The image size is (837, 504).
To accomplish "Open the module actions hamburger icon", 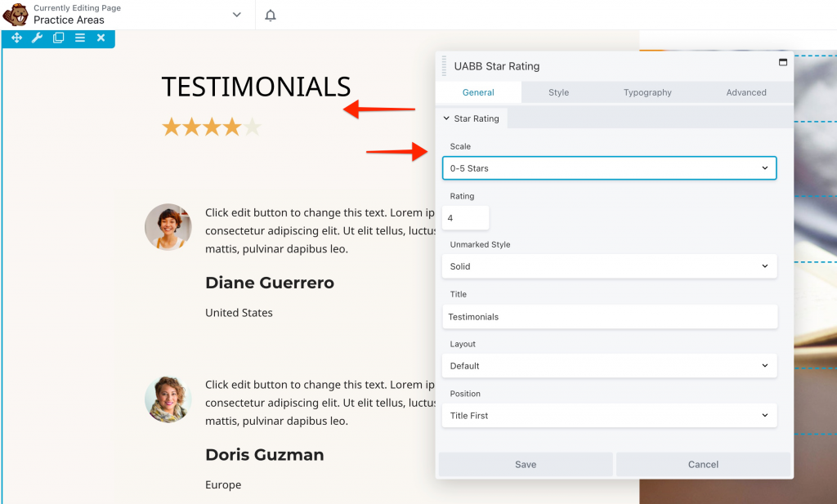I will (x=79, y=38).
